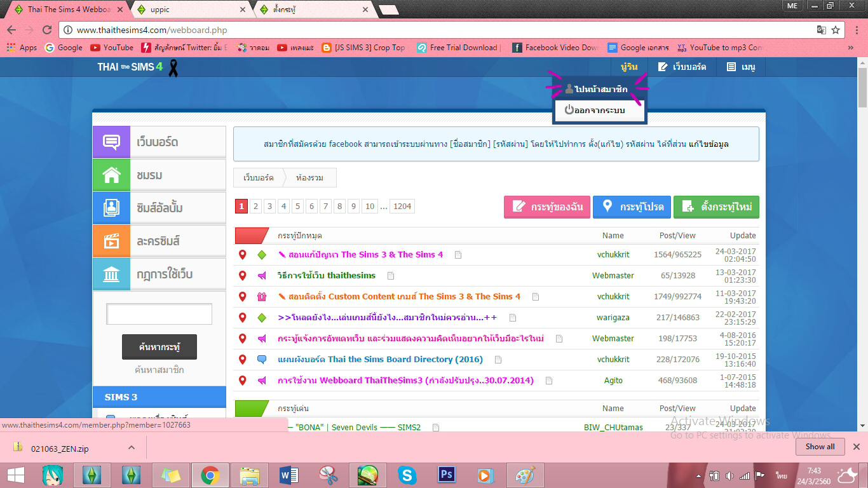This screenshot has height=488, width=868.
Task: Open the Google bookmark
Action: (x=64, y=48)
